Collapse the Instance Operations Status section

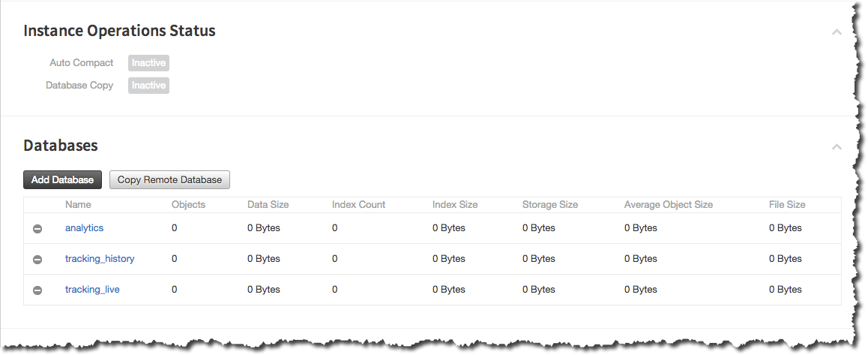837,32
